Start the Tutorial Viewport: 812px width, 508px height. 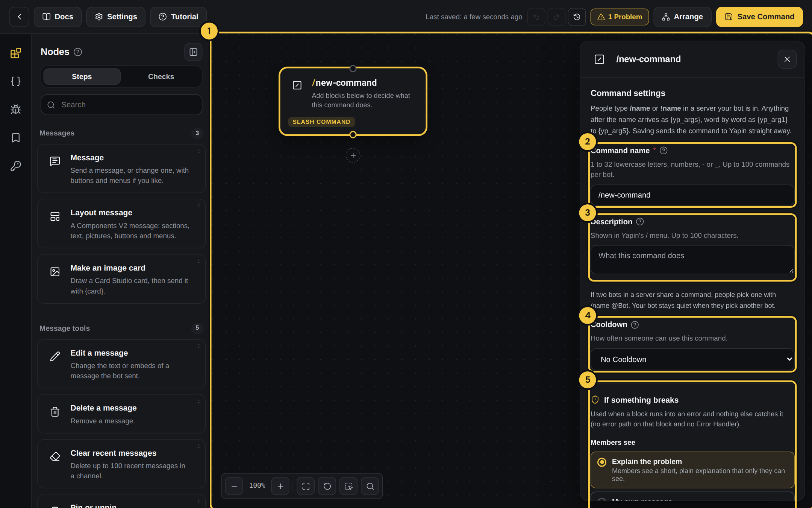coord(178,17)
